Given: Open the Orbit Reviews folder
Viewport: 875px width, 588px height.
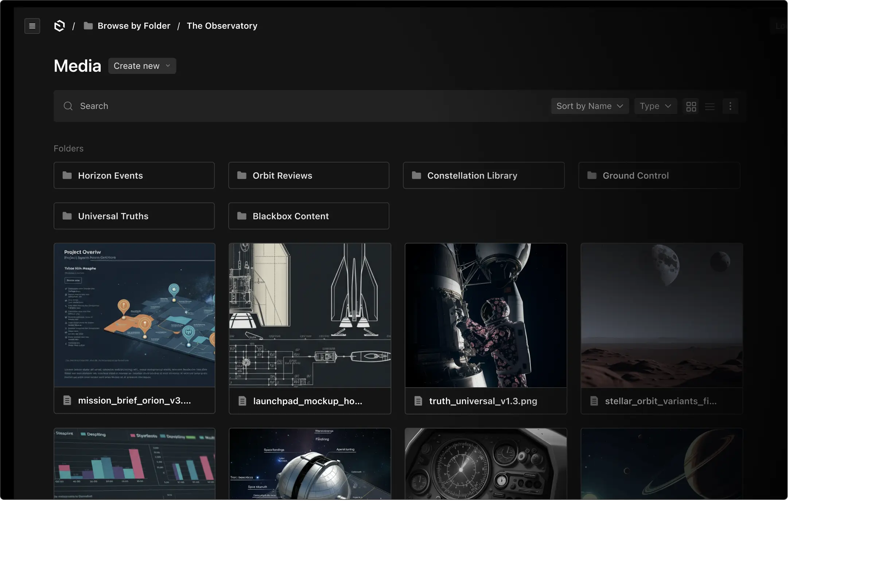Looking at the screenshot, I should [308, 176].
